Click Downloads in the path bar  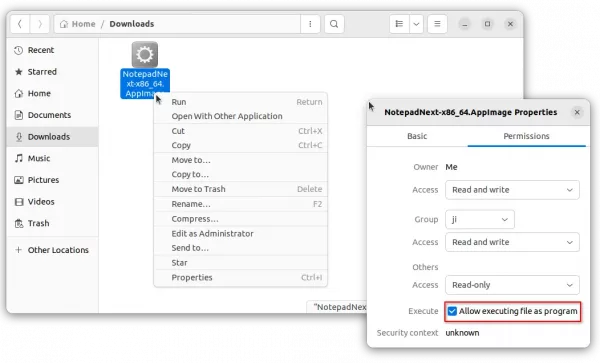(x=132, y=24)
